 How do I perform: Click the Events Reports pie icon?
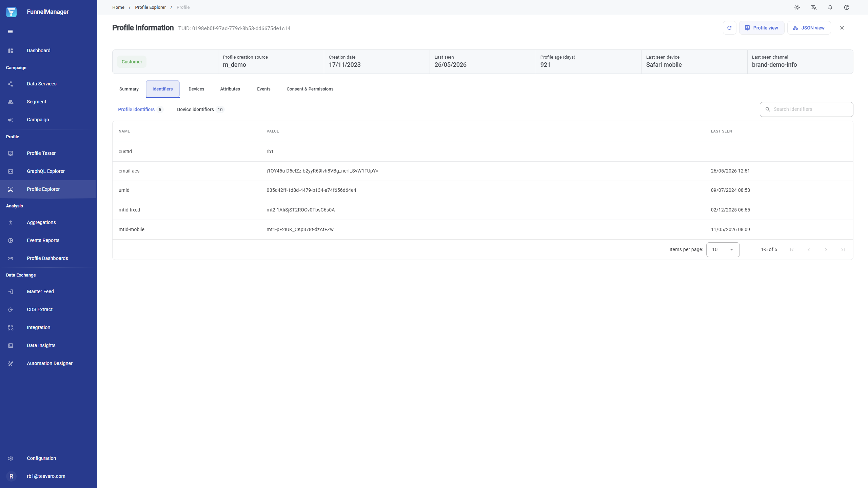(11, 240)
